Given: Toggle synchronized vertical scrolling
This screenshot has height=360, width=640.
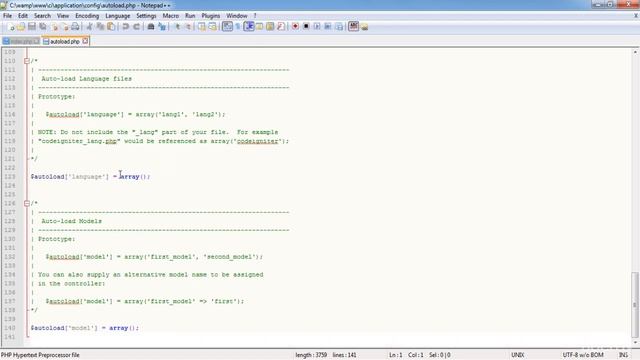Looking at the screenshot, I should tap(202, 27).
